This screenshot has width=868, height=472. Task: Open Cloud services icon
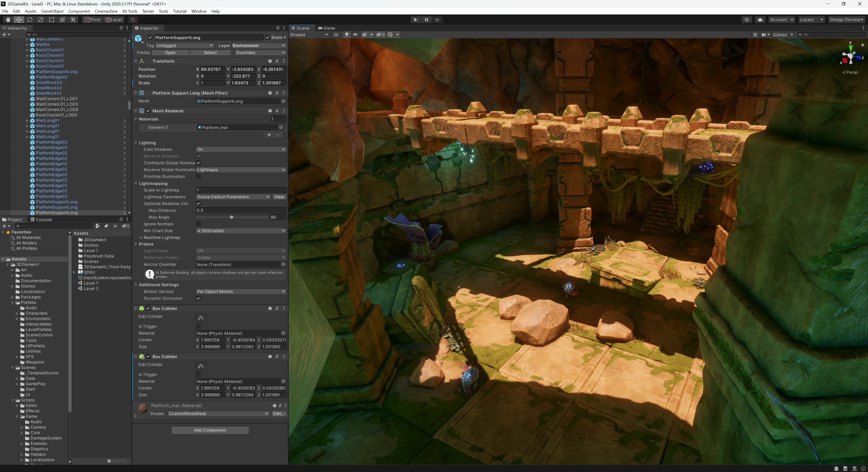[x=760, y=19]
